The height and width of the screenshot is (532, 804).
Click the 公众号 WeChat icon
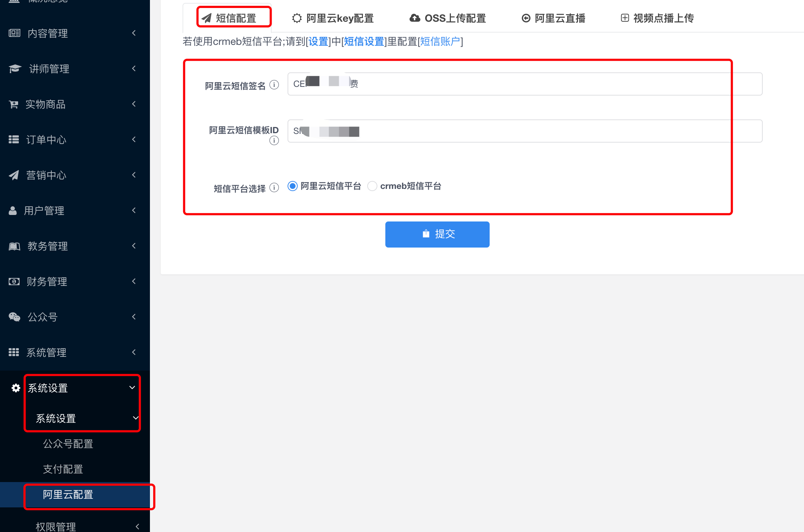[14, 317]
